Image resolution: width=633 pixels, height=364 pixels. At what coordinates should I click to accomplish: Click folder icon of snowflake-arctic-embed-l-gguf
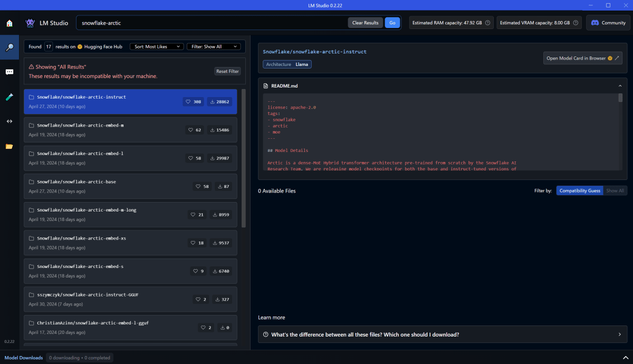coord(32,323)
